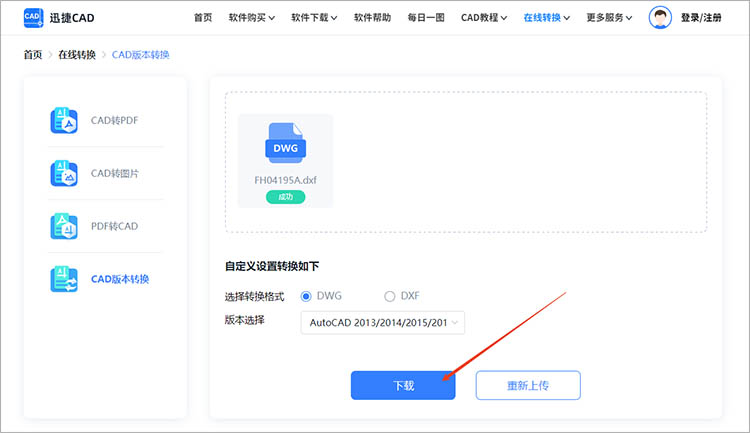Select the DWG format radio button
This screenshot has height=433, width=750.
click(x=306, y=297)
